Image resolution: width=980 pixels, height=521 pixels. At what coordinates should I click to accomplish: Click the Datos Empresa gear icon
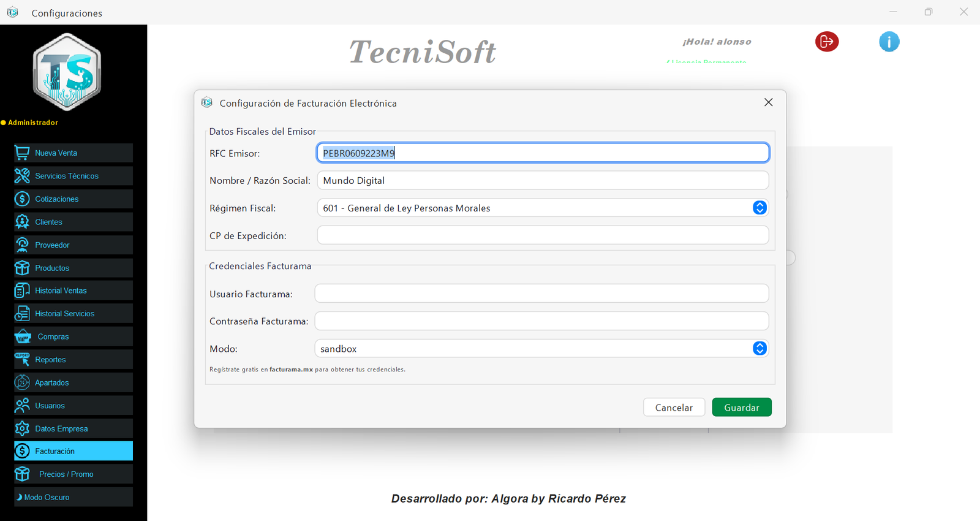22,428
